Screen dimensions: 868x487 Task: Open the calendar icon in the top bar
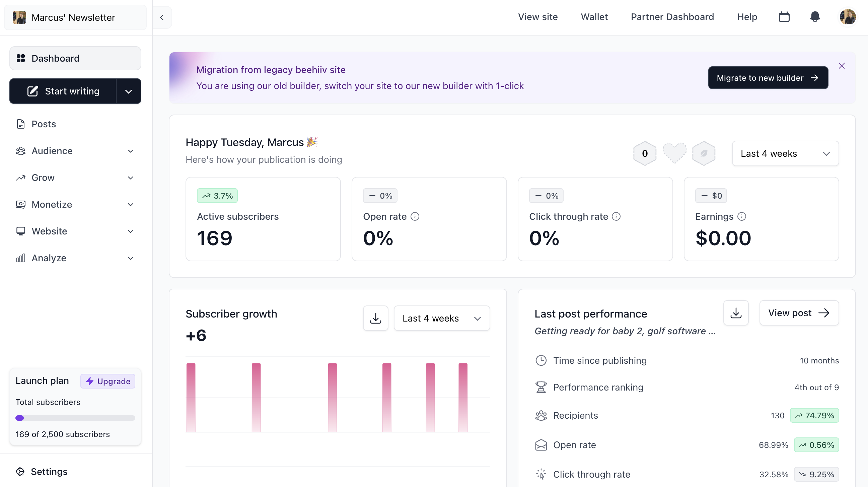[x=784, y=17]
